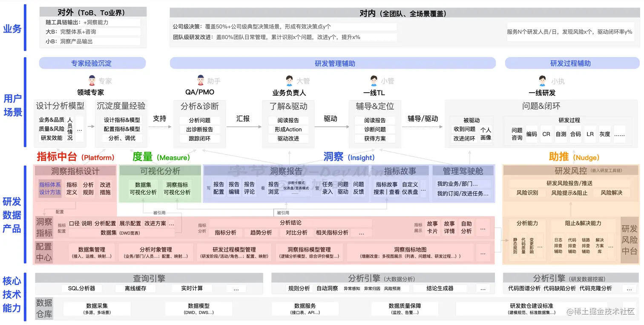The image size is (644, 325).
Task: Click the 研发风险报告/推送 bar
Action: (569, 183)
